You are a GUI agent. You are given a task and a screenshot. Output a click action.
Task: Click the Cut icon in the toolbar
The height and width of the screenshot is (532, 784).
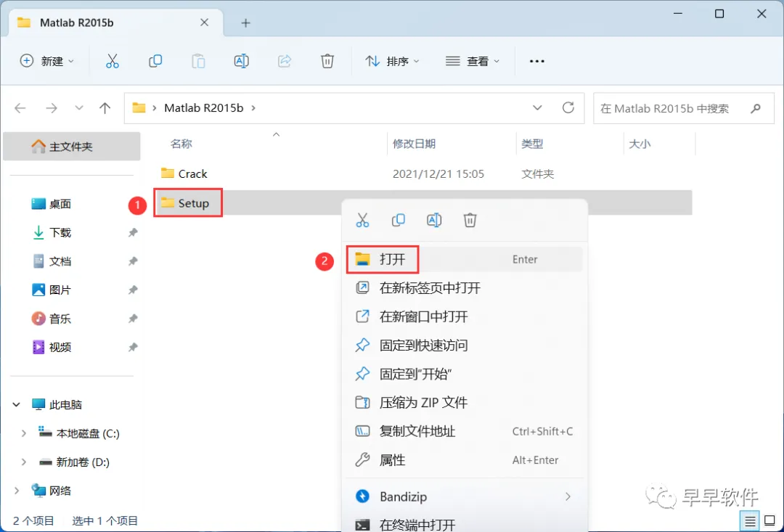112,61
